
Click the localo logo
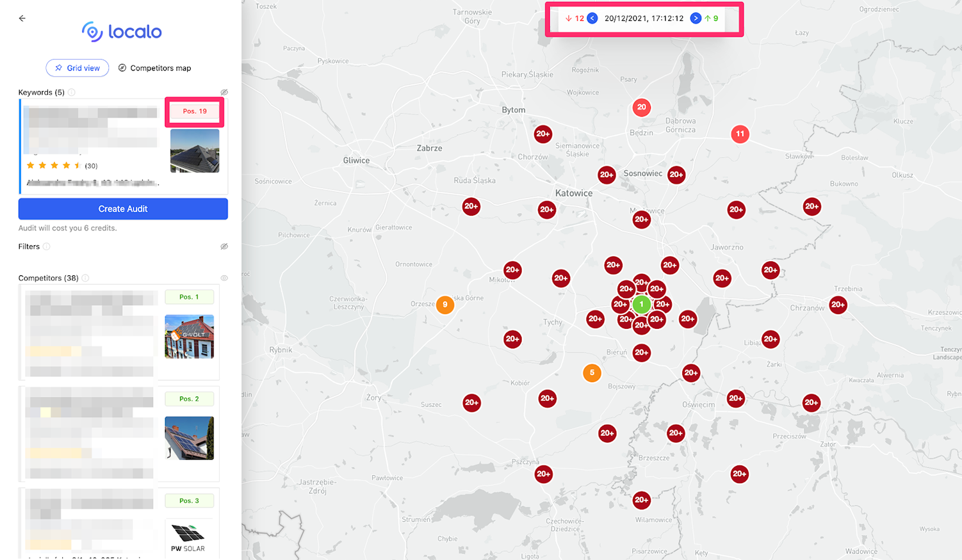click(122, 31)
